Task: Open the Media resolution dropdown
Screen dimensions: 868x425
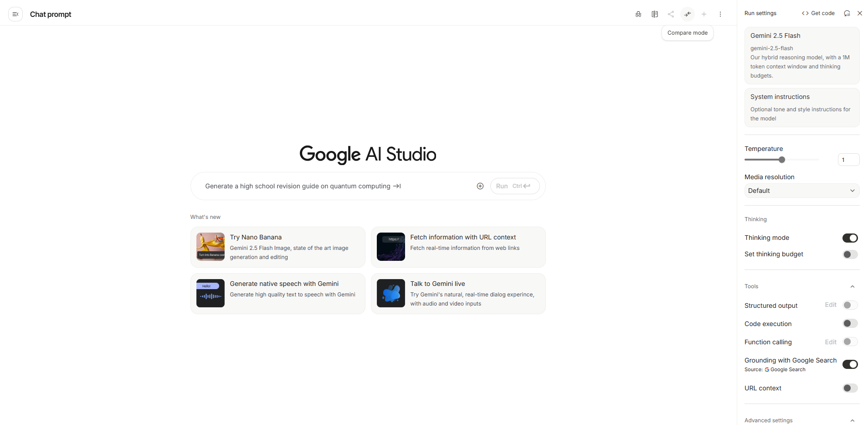Action: click(801, 191)
